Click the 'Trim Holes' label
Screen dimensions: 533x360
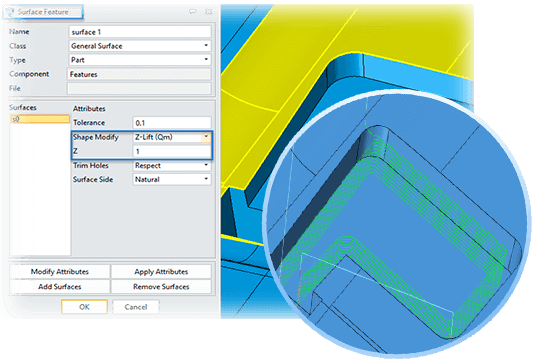(x=91, y=166)
